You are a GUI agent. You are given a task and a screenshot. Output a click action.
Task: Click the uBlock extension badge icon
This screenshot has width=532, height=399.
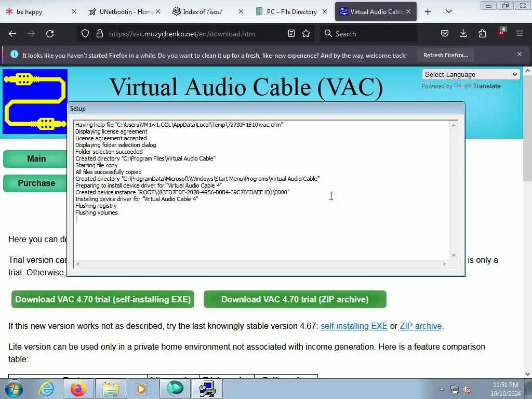(x=501, y=33)
